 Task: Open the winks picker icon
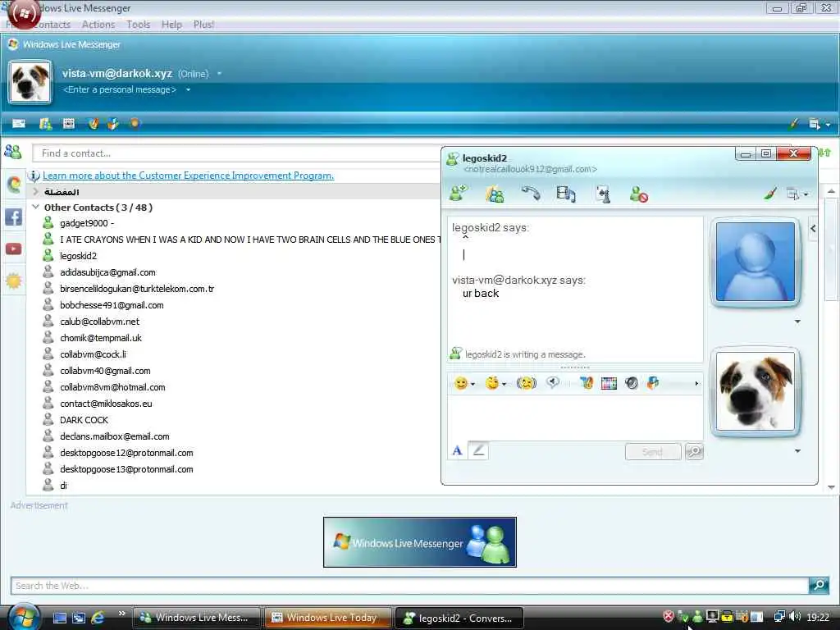tap(492, 383)
